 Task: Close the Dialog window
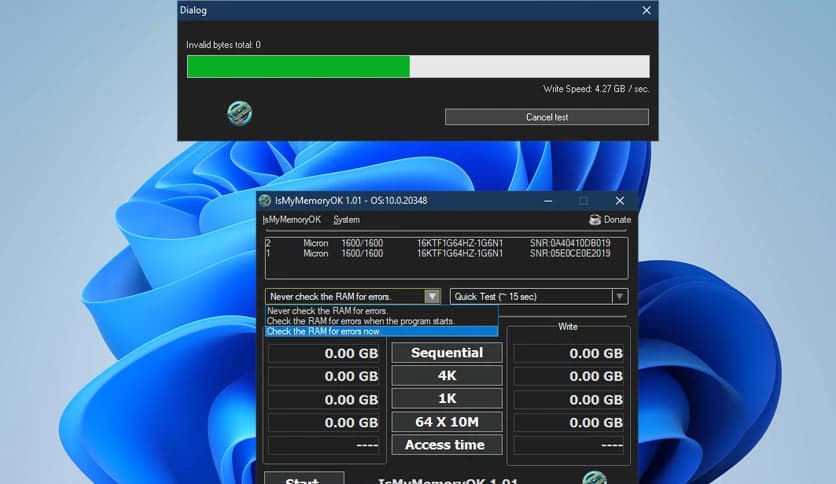coord(647,10)
